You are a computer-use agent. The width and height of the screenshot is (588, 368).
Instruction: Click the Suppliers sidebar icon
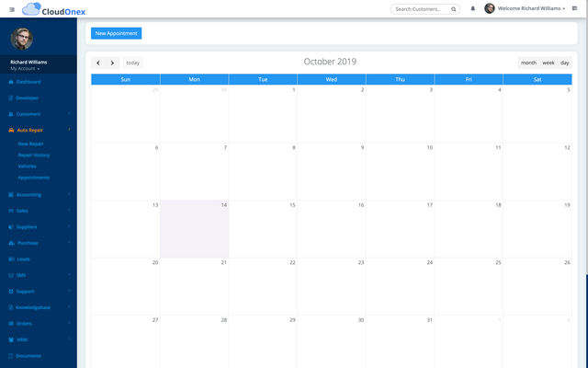(11, 227)
